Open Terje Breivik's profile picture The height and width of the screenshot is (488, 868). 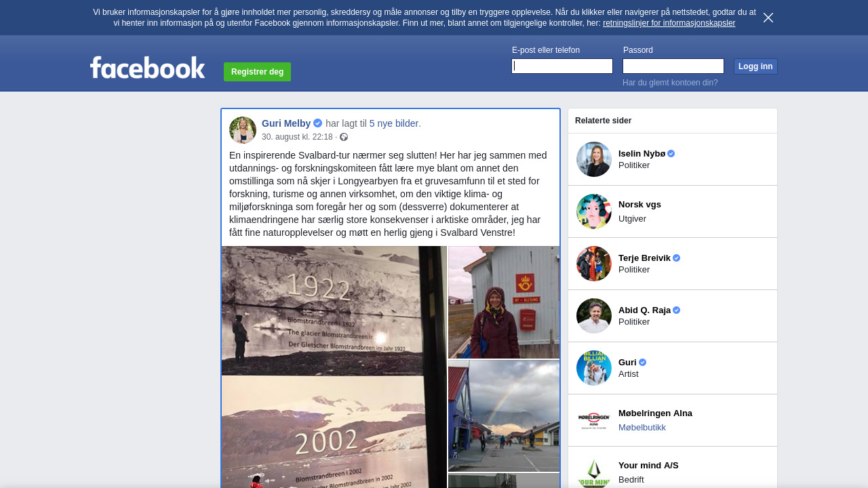point(594,264)
